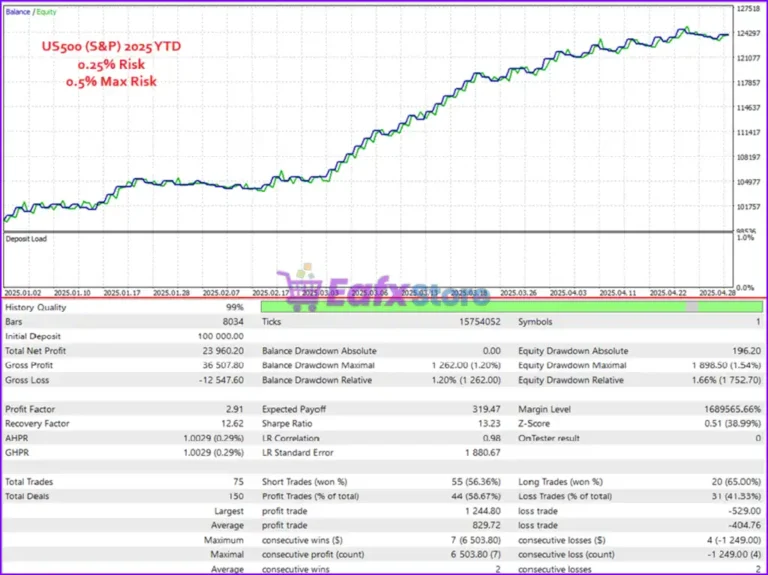Viewport: 768px width, 575px height.
Task: Select consecutive losses value 4 (-1 249.00)
Action: (x=734, y=540)
